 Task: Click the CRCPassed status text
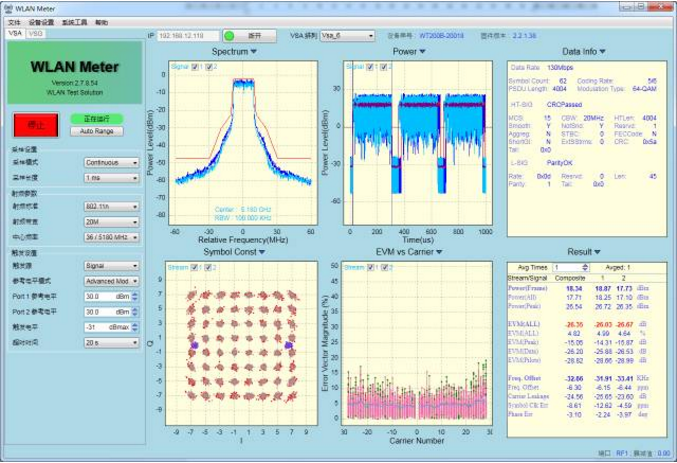point(564,105)
